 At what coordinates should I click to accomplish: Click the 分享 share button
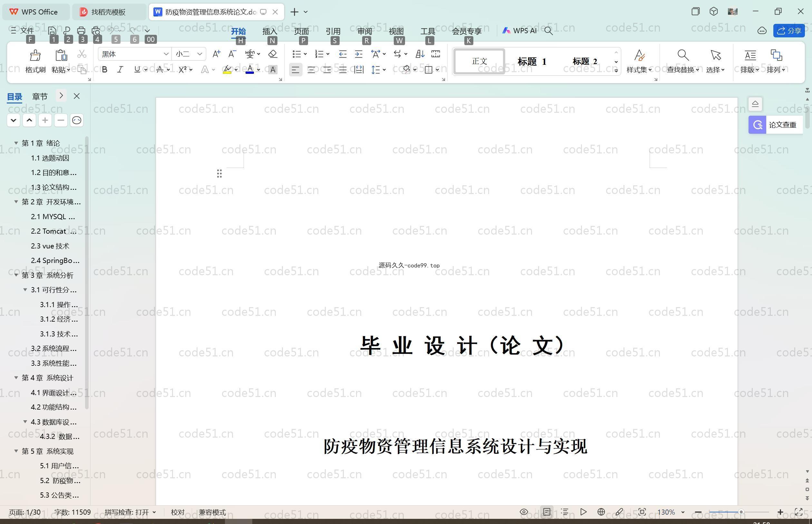pos(789,31)
